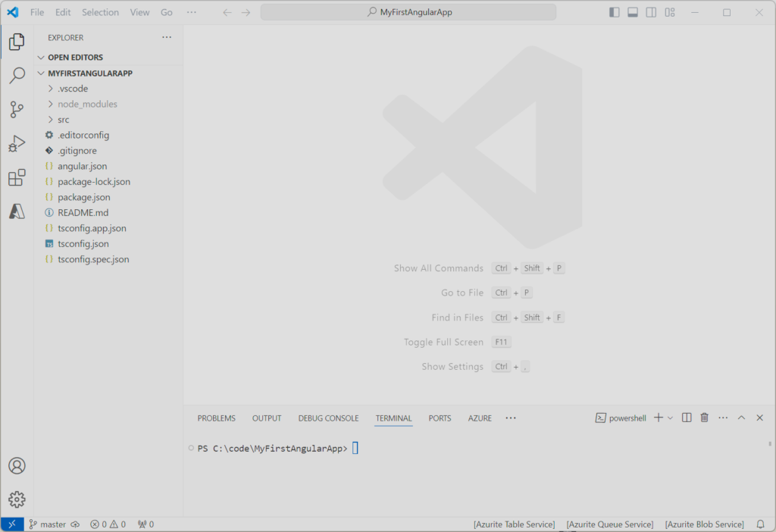Open the Extensions view

[17, 178]
